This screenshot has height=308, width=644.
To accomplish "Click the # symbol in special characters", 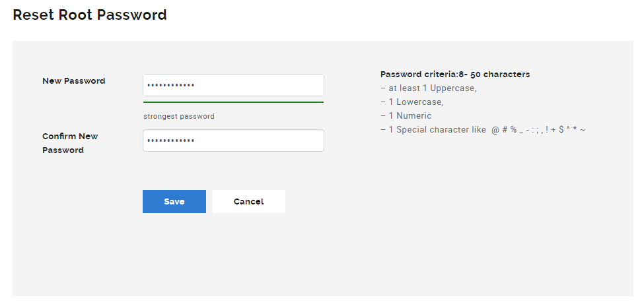I will 504,130.
